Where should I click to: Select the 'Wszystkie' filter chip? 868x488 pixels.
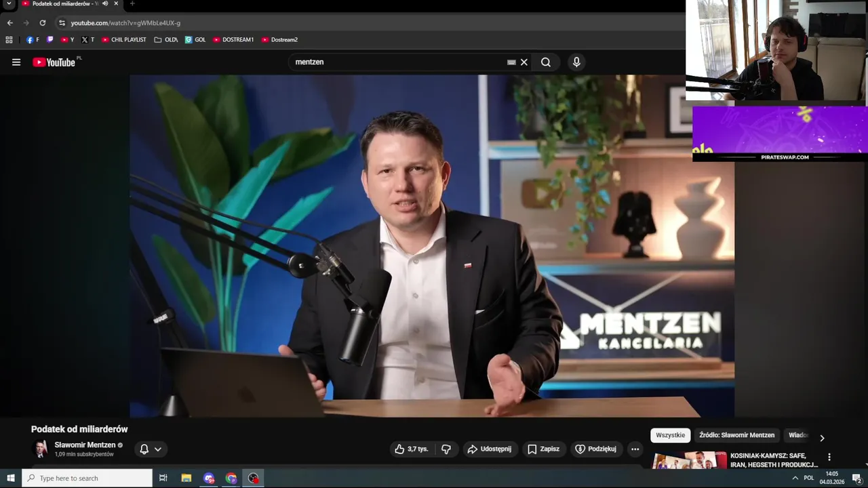[x=671, y=435]
